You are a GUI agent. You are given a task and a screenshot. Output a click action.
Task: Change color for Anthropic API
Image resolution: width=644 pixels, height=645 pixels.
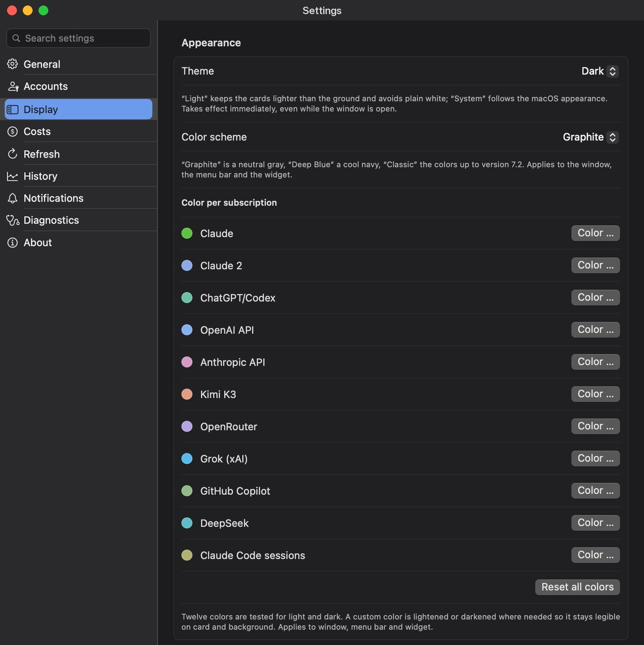[595, 362]
